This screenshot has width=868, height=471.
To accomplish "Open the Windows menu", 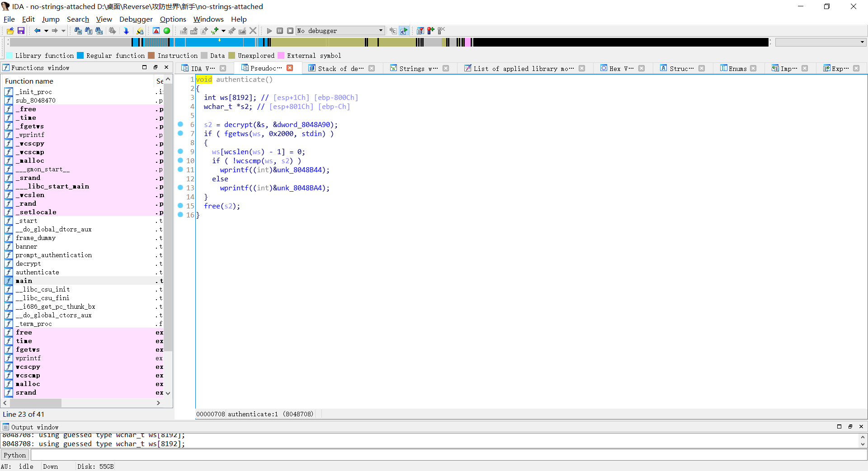I will (x=208, y=19).
